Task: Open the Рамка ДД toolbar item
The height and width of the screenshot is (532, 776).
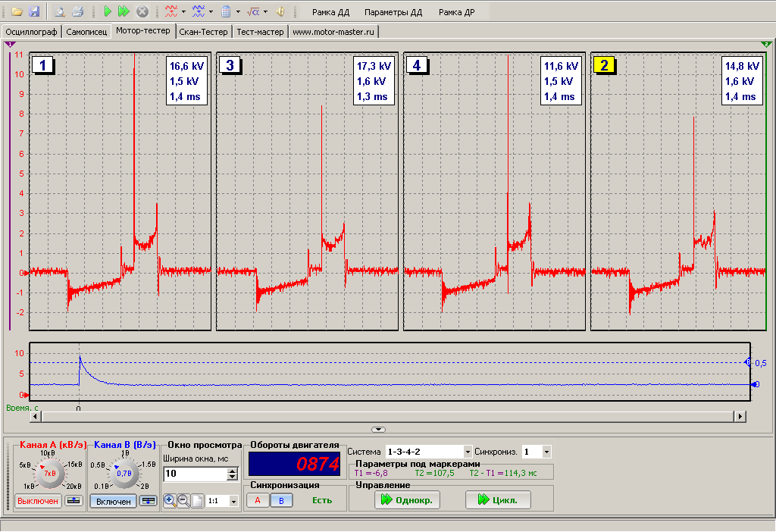Action: (x=330, y=12)
